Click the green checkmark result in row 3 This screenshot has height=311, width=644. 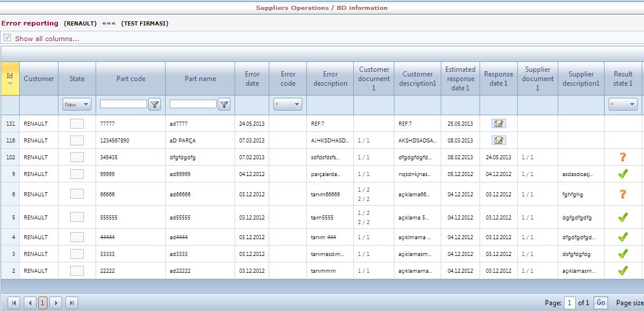point(623,254)
